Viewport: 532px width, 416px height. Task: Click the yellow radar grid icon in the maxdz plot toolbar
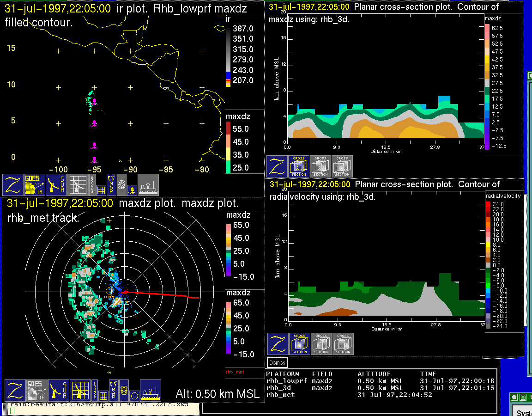(x=80, y=391)
